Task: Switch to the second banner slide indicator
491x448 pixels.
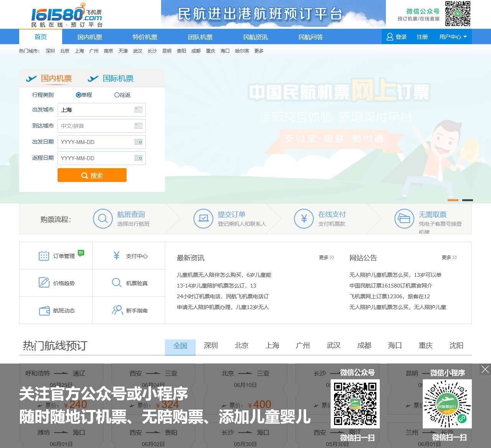Action: (x=467, y=200)
